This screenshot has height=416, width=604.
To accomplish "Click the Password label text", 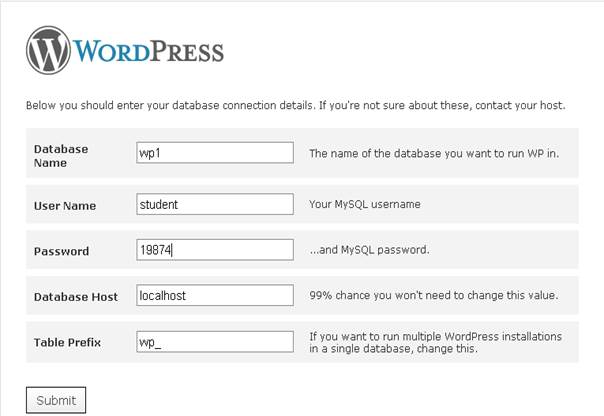I will coord(62,251).
